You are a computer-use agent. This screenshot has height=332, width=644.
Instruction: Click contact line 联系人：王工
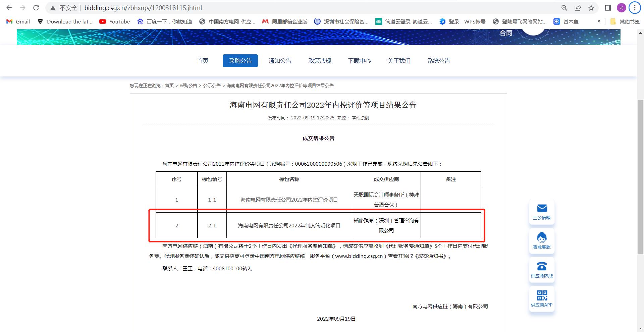pos(208,269)
